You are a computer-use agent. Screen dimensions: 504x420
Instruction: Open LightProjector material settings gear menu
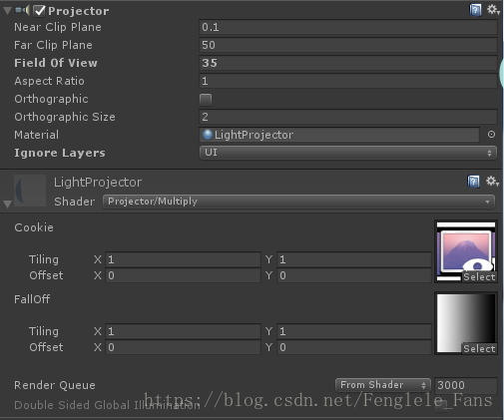pyautogui.click(x=492, y=182)
